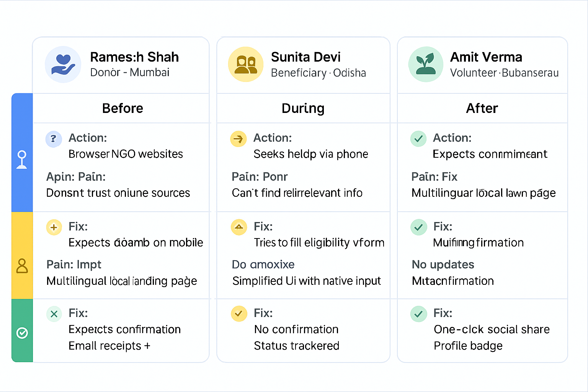588x392 pixels.
Task: Click the Profile badge text
Action: coord(468,346)
